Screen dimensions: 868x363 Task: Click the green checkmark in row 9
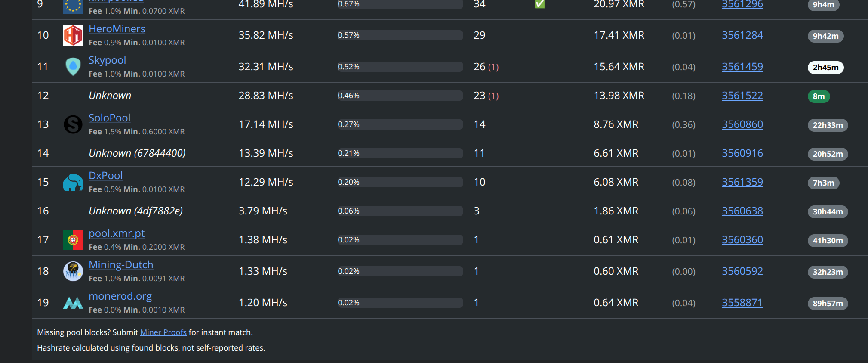[540, 4]
